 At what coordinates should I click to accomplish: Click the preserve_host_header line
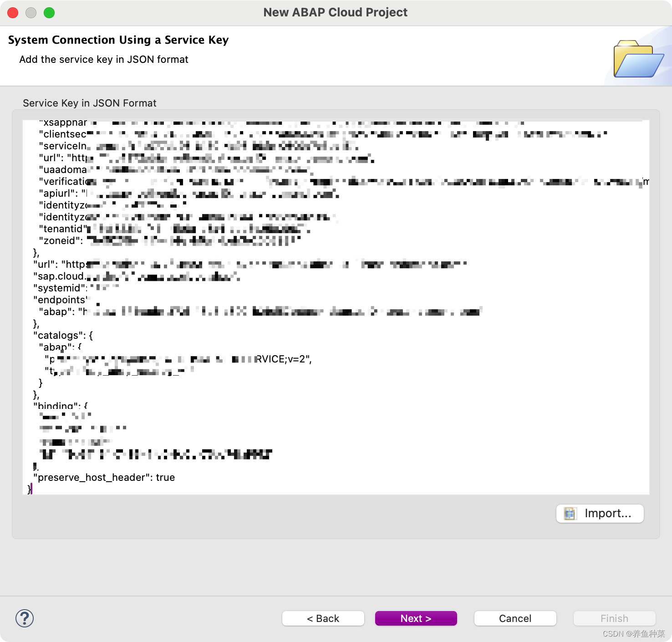104,477
